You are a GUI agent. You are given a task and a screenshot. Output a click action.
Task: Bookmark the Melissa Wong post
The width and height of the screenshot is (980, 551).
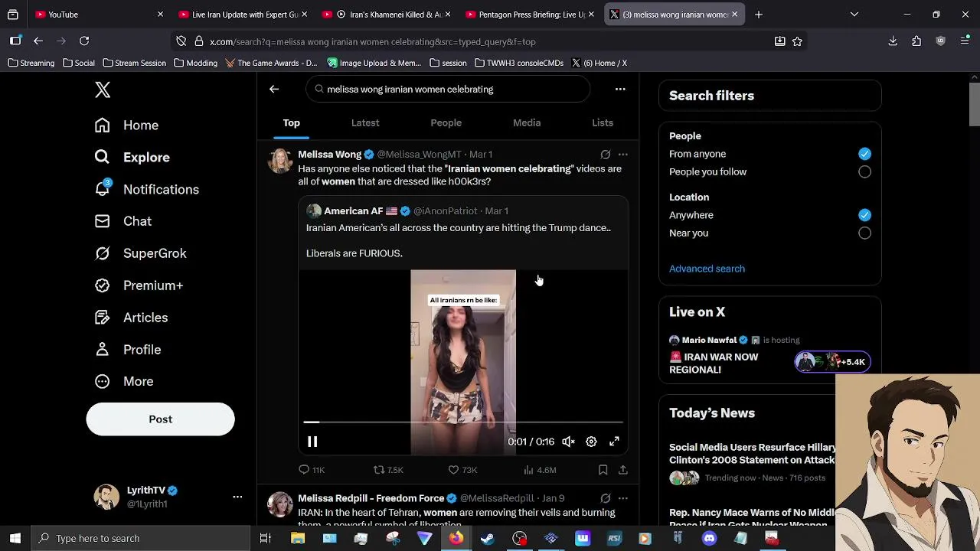click(603, 470)
